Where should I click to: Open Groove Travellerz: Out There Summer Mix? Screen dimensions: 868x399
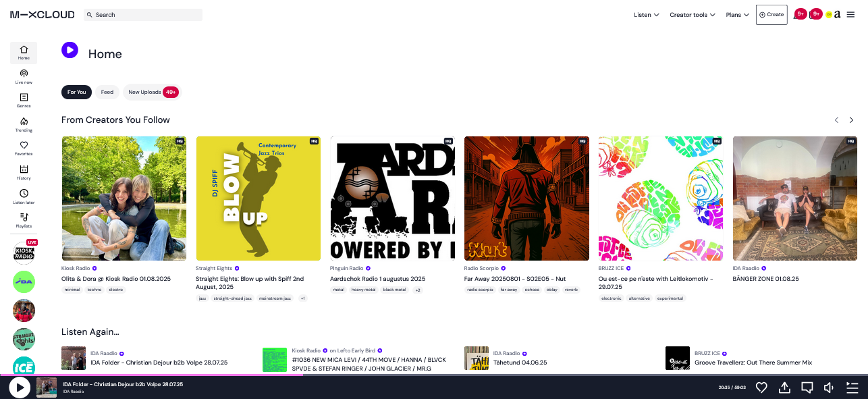coord(753,363)
